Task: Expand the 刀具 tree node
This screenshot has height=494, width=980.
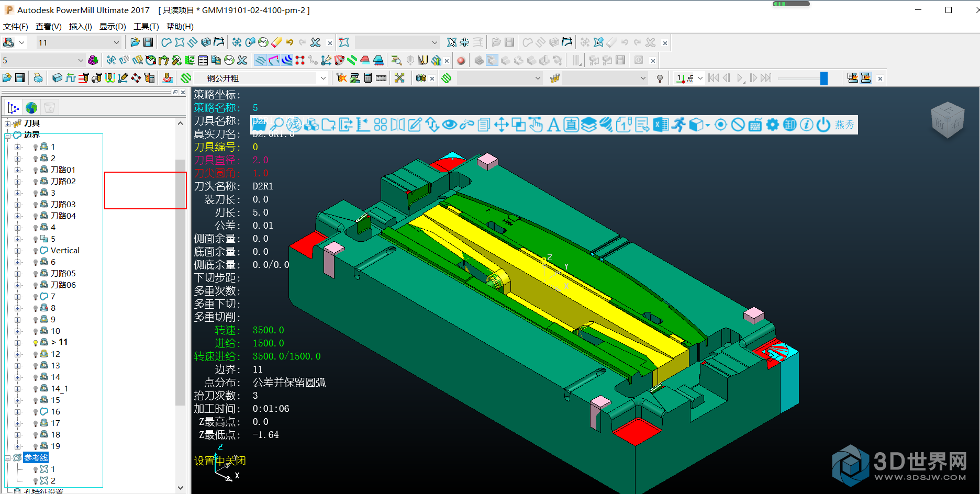Action: click(8, 124)
